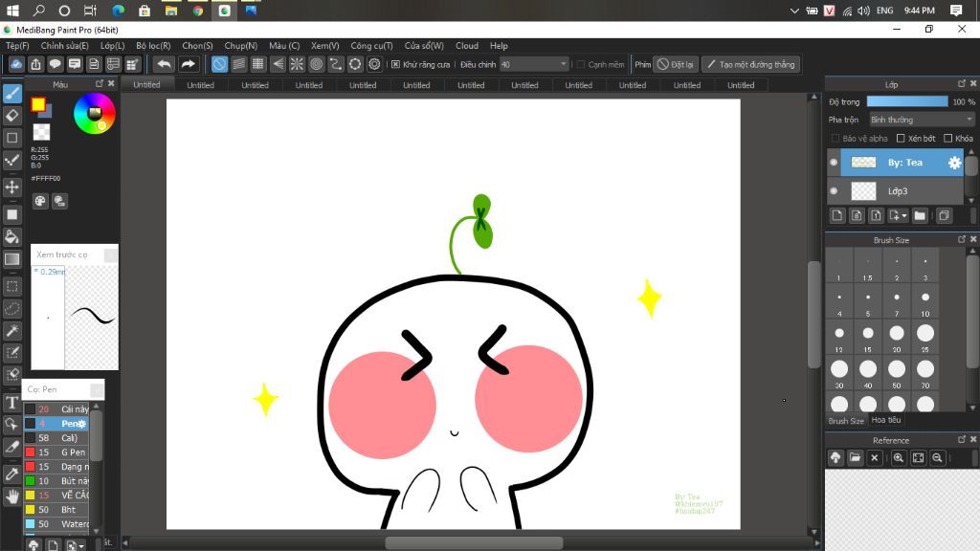This screenshot has height=551, width=980.
Task: Toggle the Khóa lock checkbox
Action: [948, 138]
